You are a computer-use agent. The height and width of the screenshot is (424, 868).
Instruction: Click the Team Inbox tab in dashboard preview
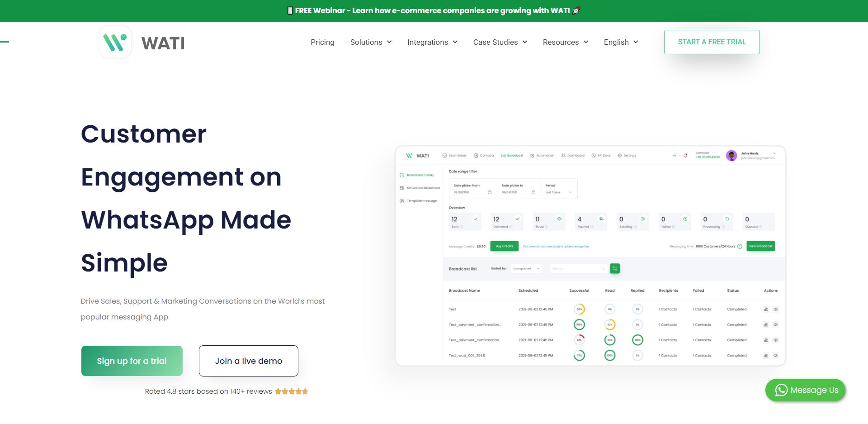click(x=454, y=155)
